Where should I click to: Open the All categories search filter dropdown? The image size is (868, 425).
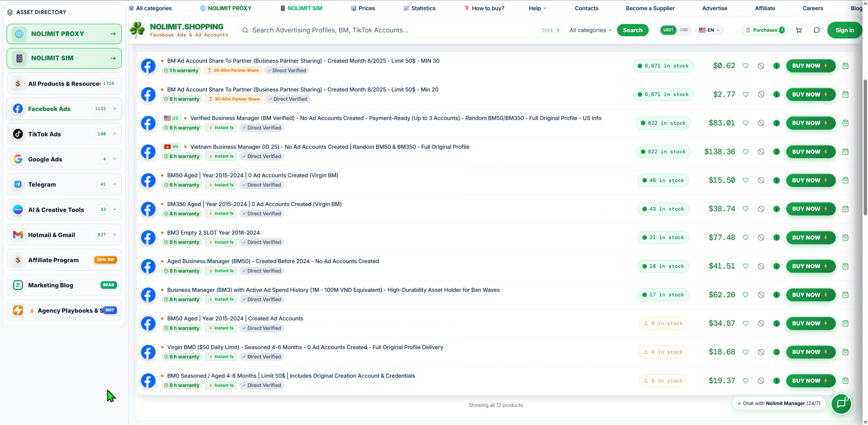590,30
